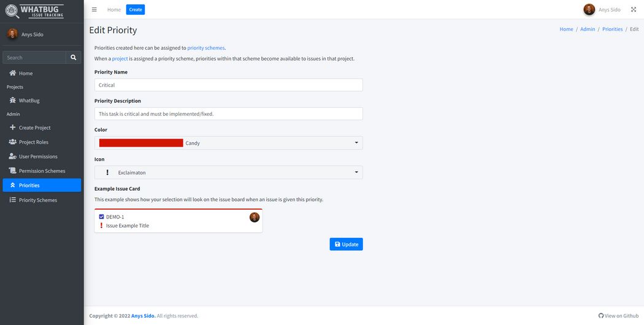Click the fullscreen expand icon
The image size is (644, 325).
tap(634, 10)
